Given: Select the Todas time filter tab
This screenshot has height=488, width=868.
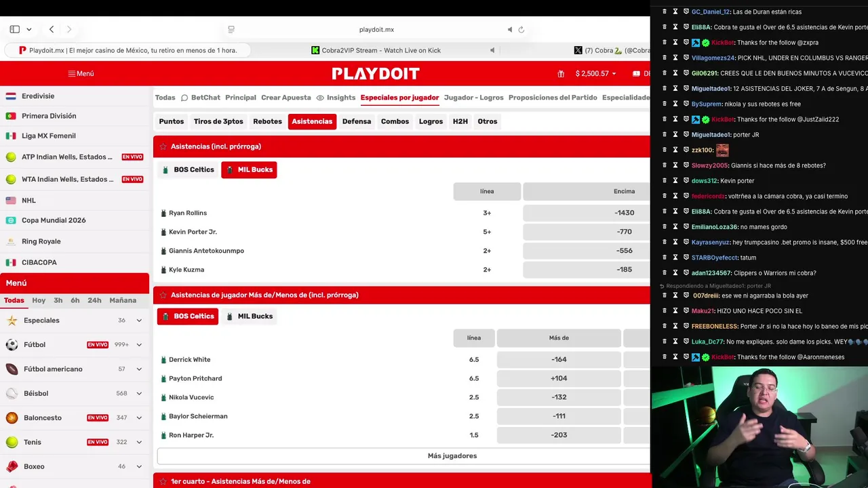Looking at the screenshot, I should tap(14, 300).
